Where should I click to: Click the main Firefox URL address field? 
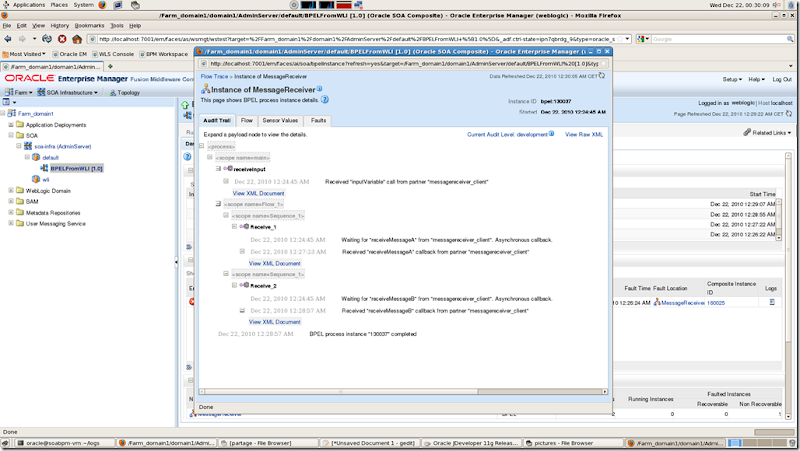coord(360,39)
